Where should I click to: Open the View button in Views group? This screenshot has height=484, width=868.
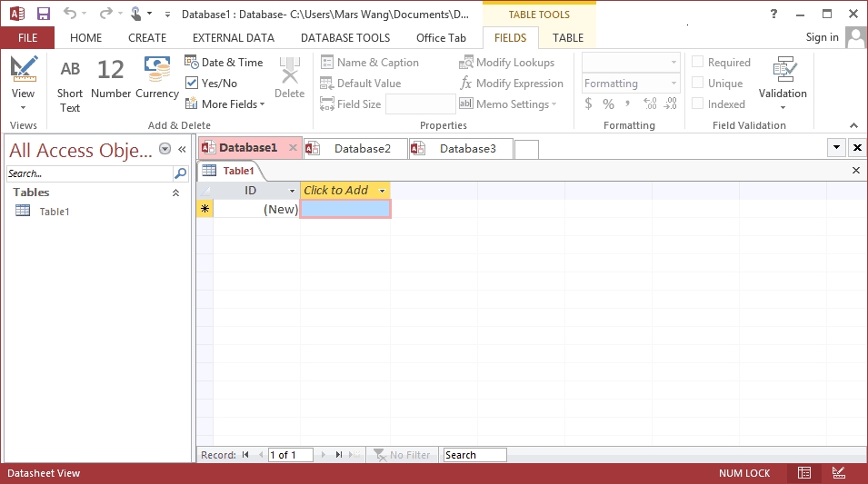tap(24, 83)
